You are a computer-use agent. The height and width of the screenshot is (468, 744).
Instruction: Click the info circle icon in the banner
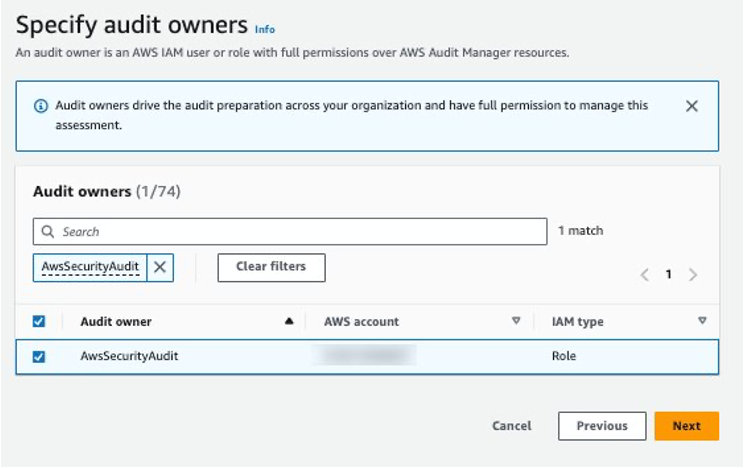[x=41, y=106]
